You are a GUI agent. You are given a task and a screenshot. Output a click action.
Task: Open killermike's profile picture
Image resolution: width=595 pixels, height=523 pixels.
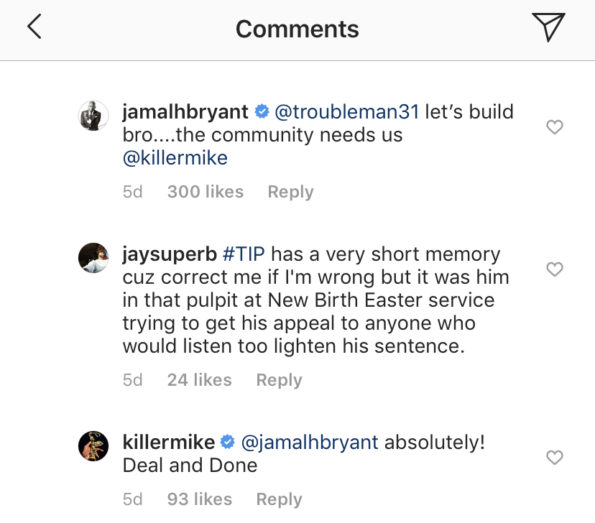93,446
